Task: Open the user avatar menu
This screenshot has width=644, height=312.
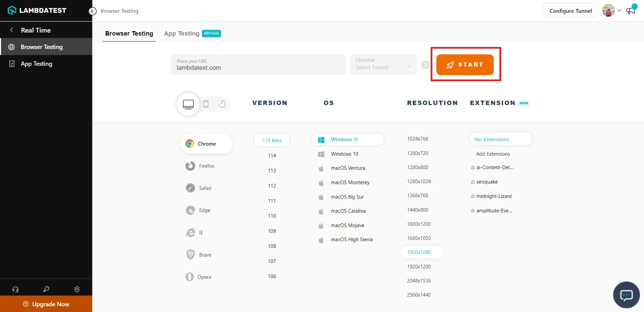Action: [608, 11]
